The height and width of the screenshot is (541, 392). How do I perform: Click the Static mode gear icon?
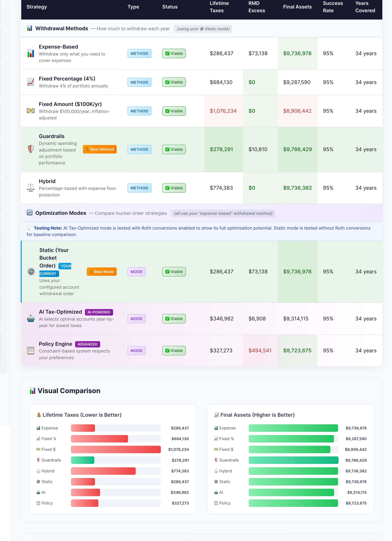coord(31,272)
